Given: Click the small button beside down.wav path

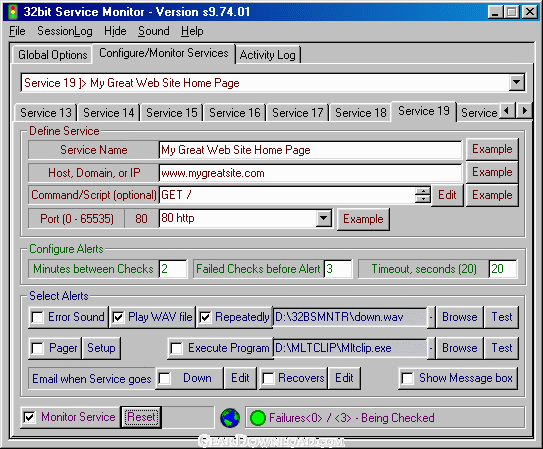Looking at the screenshot, I should tap(431, 317).
